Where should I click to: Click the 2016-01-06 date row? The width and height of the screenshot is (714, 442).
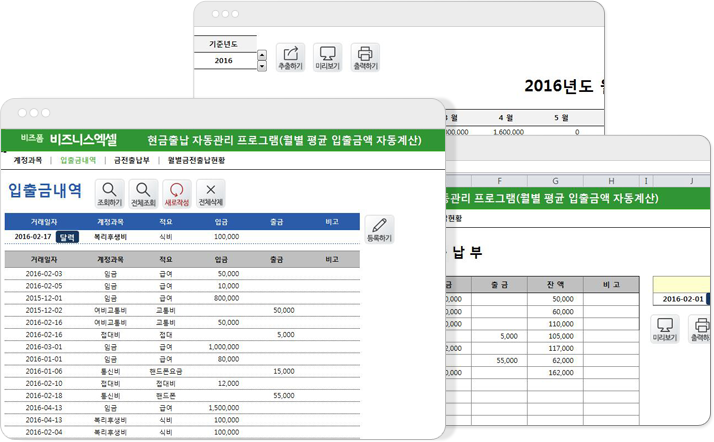click(x=44, y=371)
